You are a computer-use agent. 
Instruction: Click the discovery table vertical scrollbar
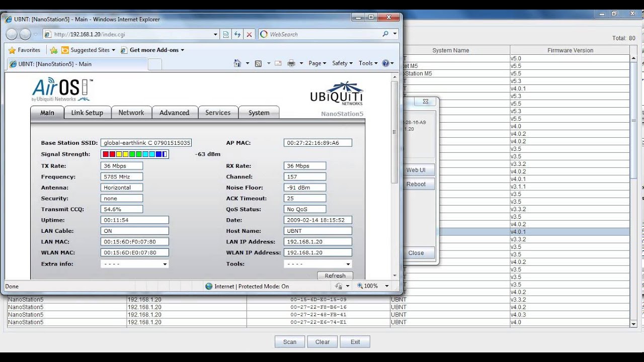[x=633, y=191]
